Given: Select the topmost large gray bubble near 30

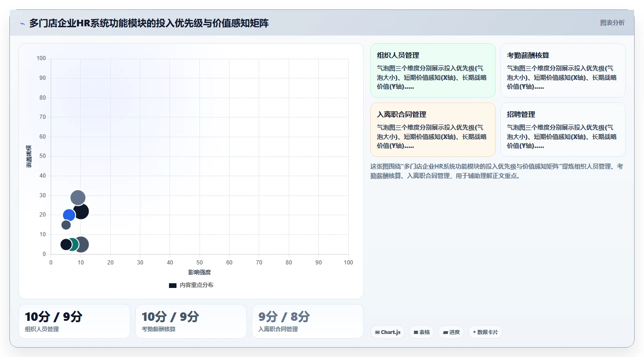Looking at the screenshot, I should [78, 198].
